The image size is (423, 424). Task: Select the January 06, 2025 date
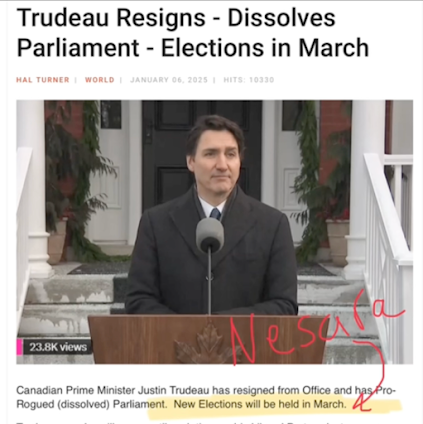pyautogui.click(x=169, y=80)
